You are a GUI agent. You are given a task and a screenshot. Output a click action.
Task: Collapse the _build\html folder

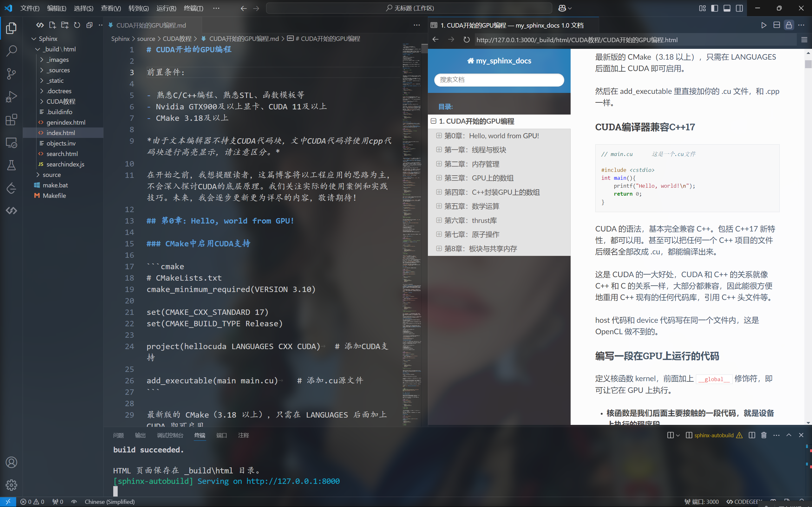[x=38, y=49]
